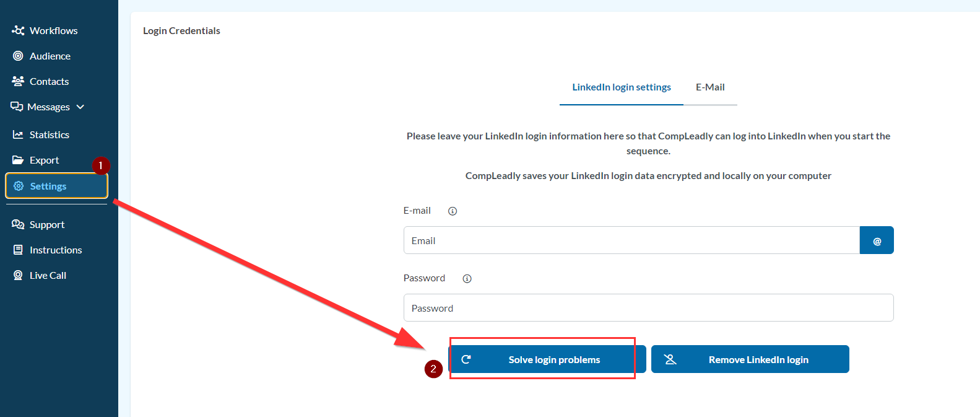Screen dimensions: 980x417
Task: Focus the Password input field
Action: (x=648, y=308)
